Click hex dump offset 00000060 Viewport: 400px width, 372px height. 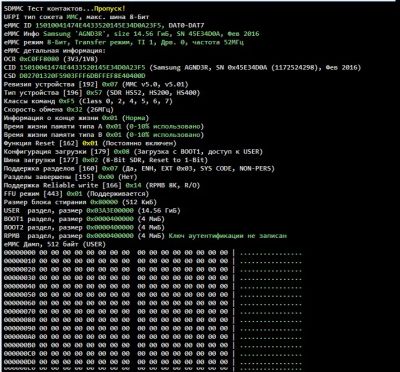[19, 303]
